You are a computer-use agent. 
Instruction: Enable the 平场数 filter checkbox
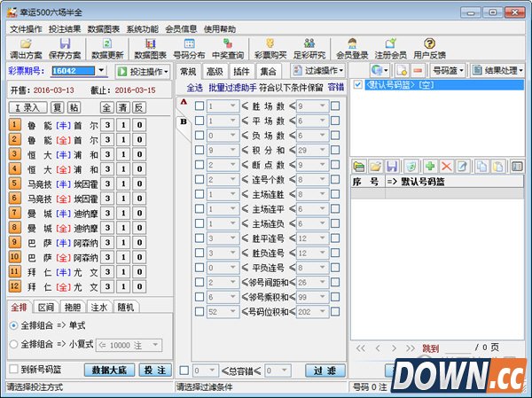coord(199,121)
